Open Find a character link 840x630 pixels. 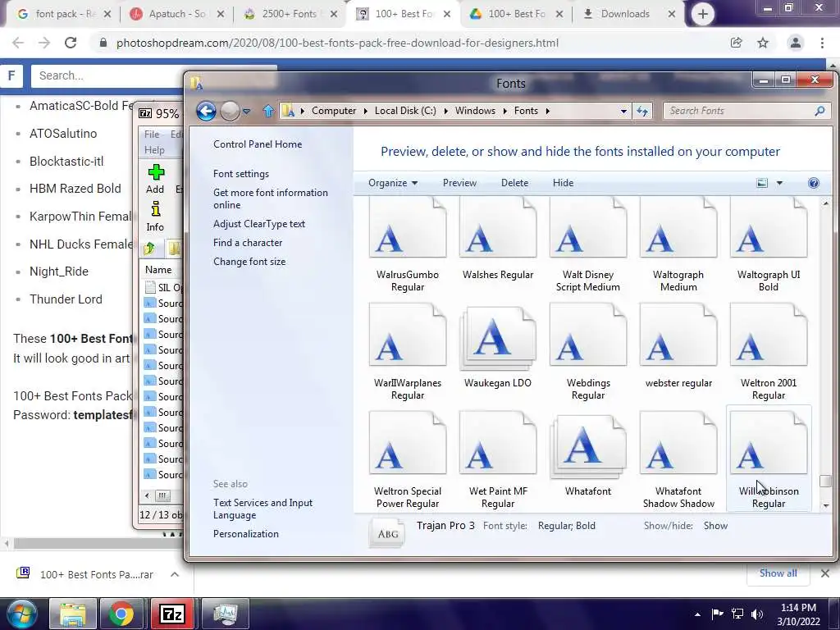click(248, 243)
